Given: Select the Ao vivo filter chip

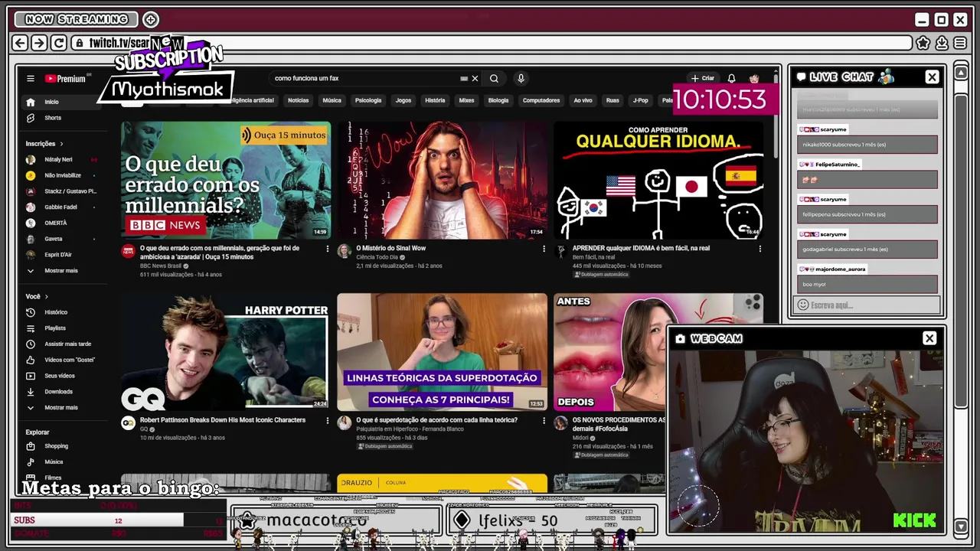Looking at the screenshot, I should [x=583, y=100].
